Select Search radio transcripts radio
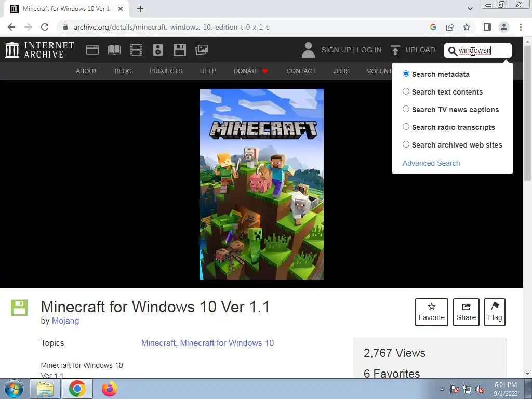This screenshot has width=532, height=399. click(x=406, y=127)
